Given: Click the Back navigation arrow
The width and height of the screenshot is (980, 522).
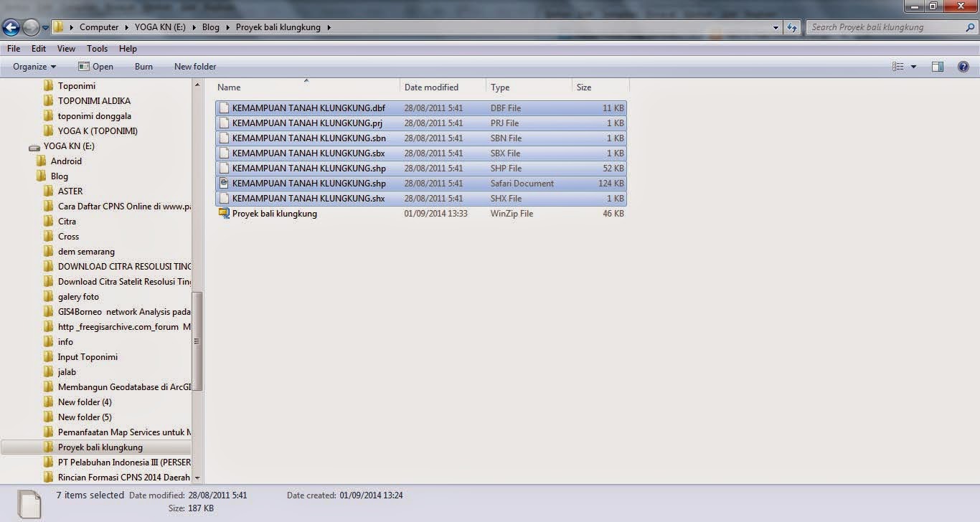Looking at the screenshot, I should (11, 27).
